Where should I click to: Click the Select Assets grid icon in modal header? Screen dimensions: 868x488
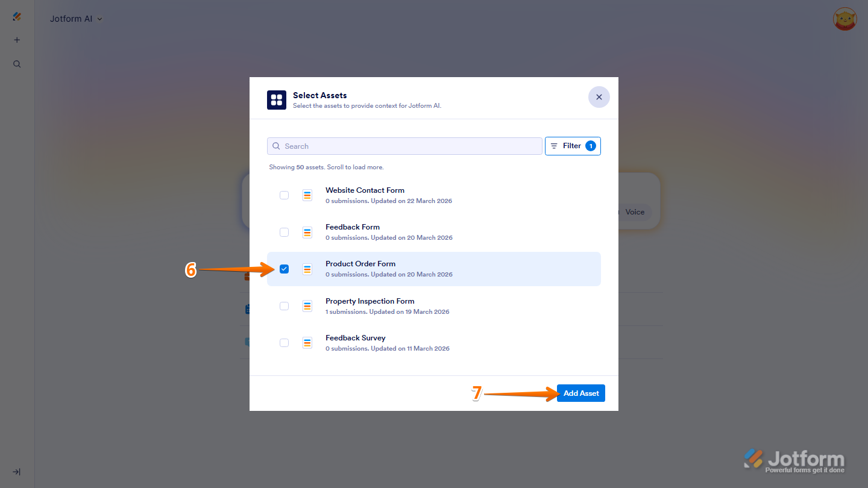(276, 99)
